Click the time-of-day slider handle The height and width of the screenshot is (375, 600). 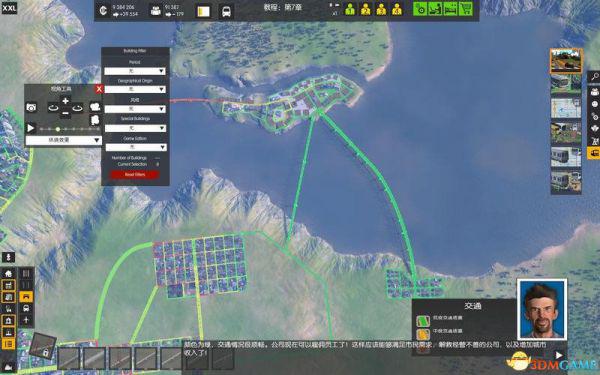(58, 129)
